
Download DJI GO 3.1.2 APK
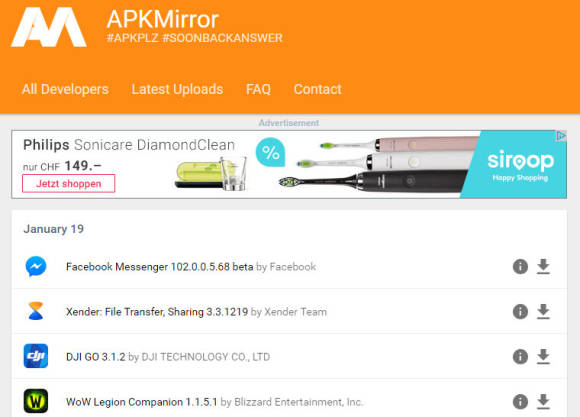[x=543, y=357]
